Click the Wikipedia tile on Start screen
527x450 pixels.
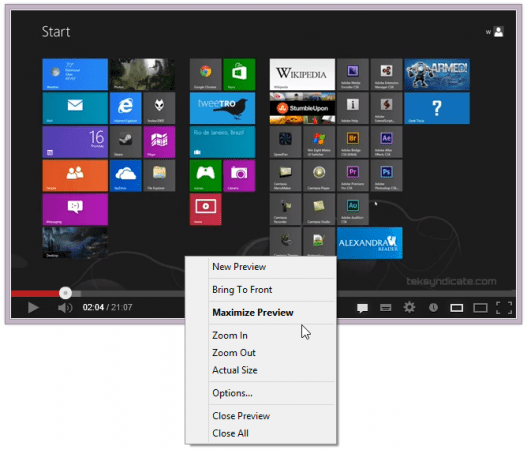tap(302, 74)
